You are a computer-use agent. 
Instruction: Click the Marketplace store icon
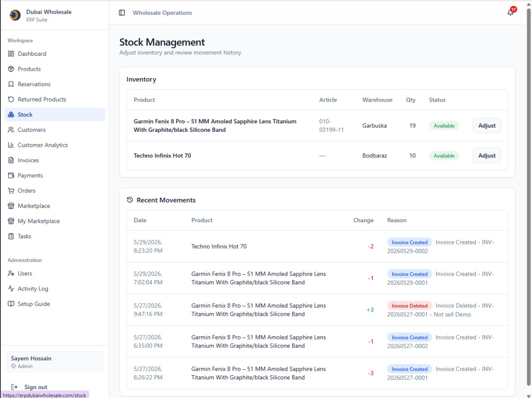point(11,206)
